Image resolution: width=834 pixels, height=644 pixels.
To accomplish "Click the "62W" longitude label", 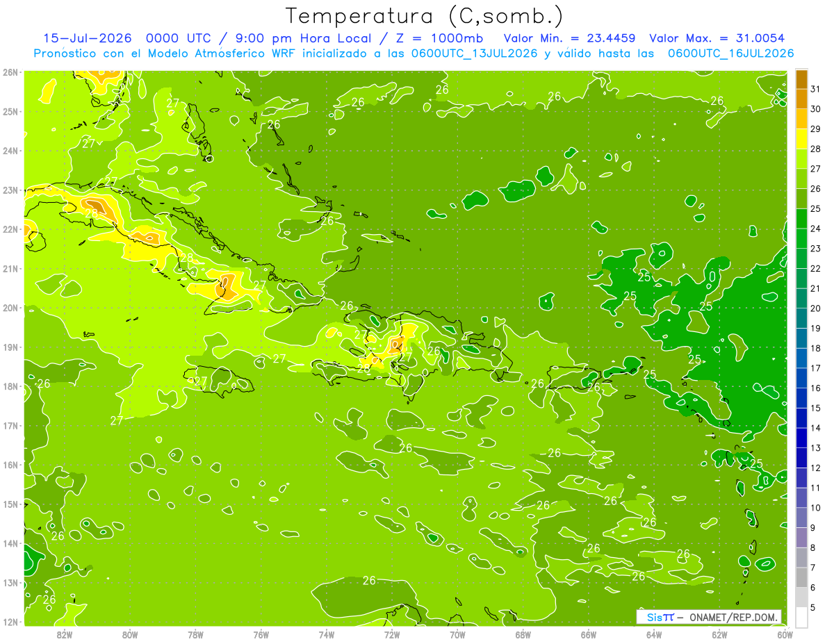I will (720, 635).
